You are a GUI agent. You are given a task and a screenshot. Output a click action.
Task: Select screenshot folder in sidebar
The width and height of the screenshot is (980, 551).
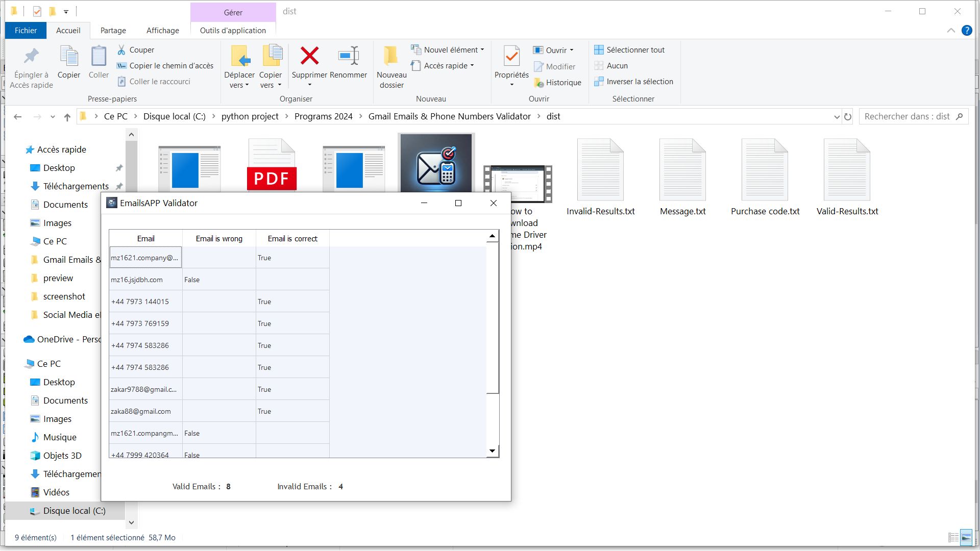point(64,296)
